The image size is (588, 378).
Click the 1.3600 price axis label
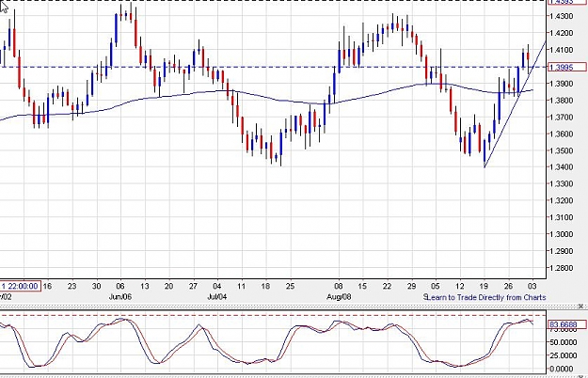tap(562, 134)
